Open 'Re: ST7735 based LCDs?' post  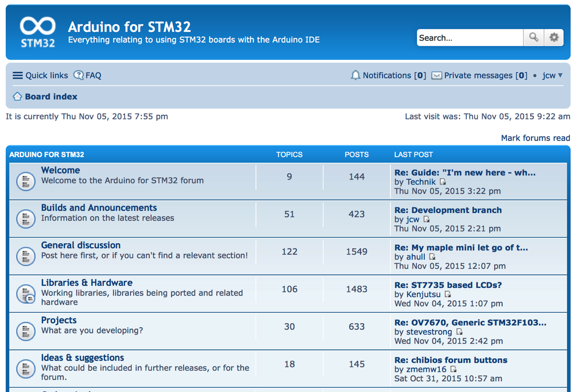[x=448, y=285]
